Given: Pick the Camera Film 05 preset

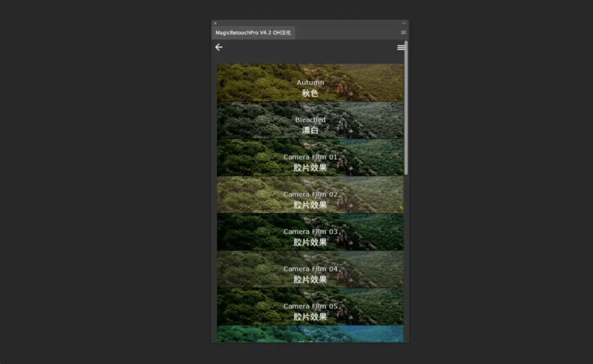Looking at the screenshot, I should (x=310, y=306).
